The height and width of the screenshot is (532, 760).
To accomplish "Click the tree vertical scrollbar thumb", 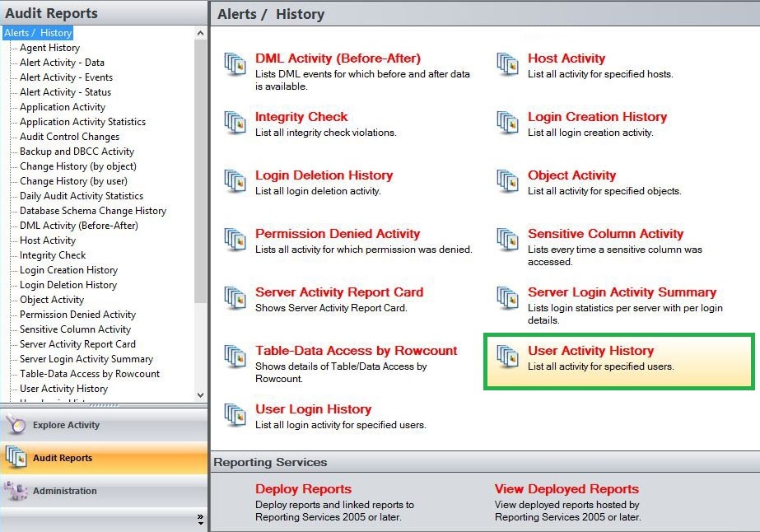I will [x=200, y=171].
